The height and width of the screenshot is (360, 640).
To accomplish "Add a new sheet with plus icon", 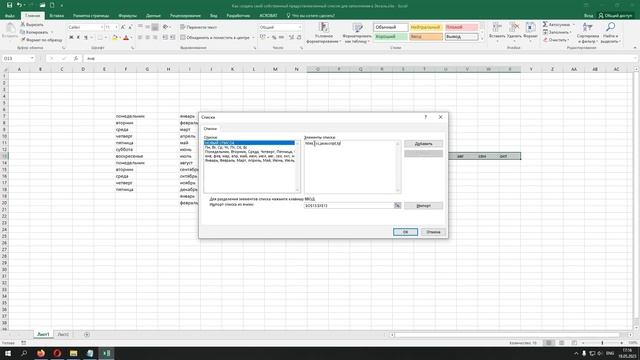I will click(x=87, y=334).
